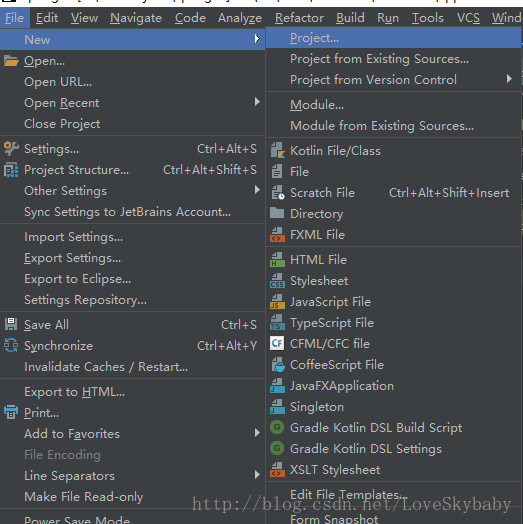The height and width of the screenshot is (524, 523).
Task: Choose Module from Existing Sources...
Action: pos(393,126)
